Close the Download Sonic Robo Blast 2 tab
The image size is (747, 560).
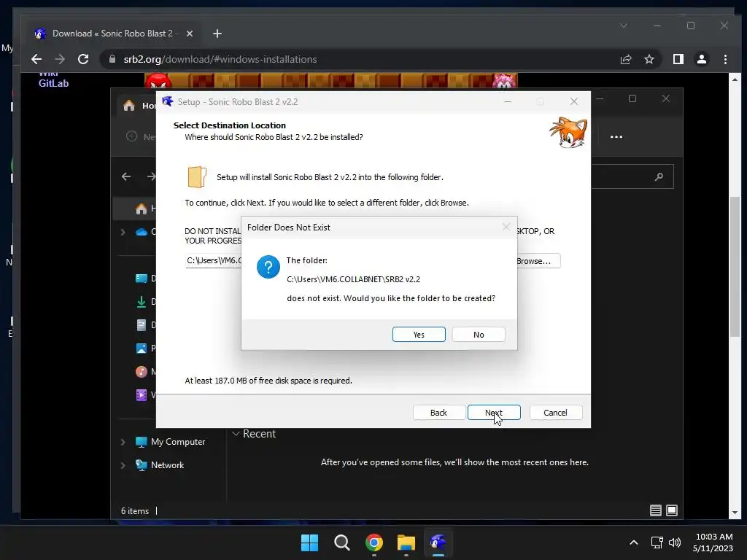[189, 34]
